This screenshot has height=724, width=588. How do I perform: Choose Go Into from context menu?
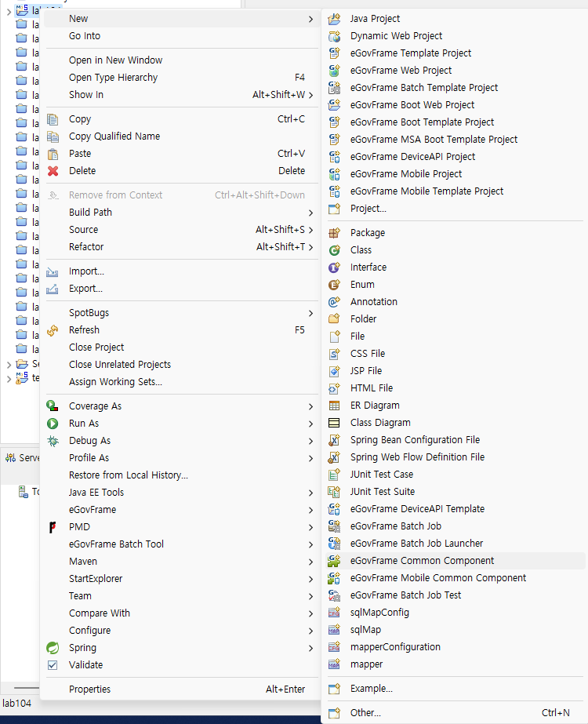point(85,36)
